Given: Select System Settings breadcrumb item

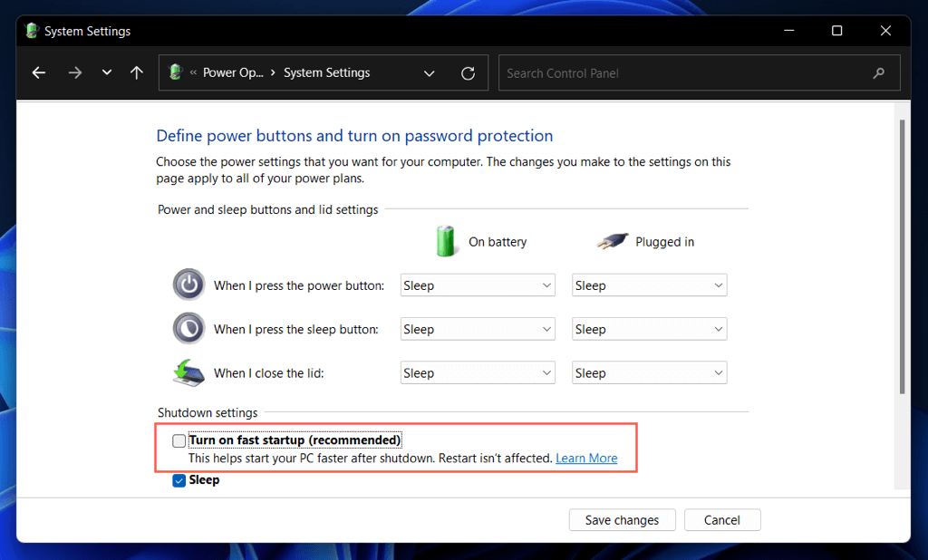Looking at the screenshot, I should 326,73.
